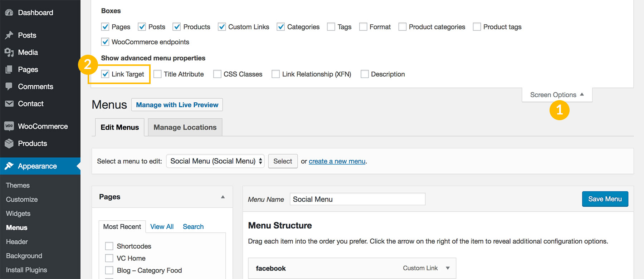Switch to the Manage Locations tab
This screenshot has height=279, width=644.
coord(185,127)
